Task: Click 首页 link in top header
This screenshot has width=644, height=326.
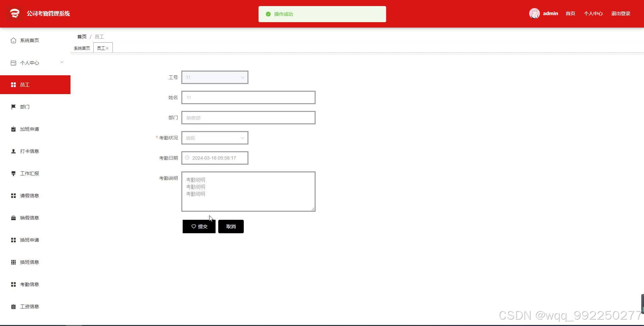Action: coord(570,13)
